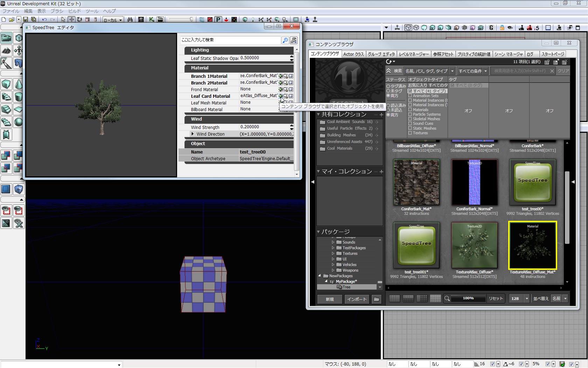
Task: Click the インポート button
Action: point(357,299)
